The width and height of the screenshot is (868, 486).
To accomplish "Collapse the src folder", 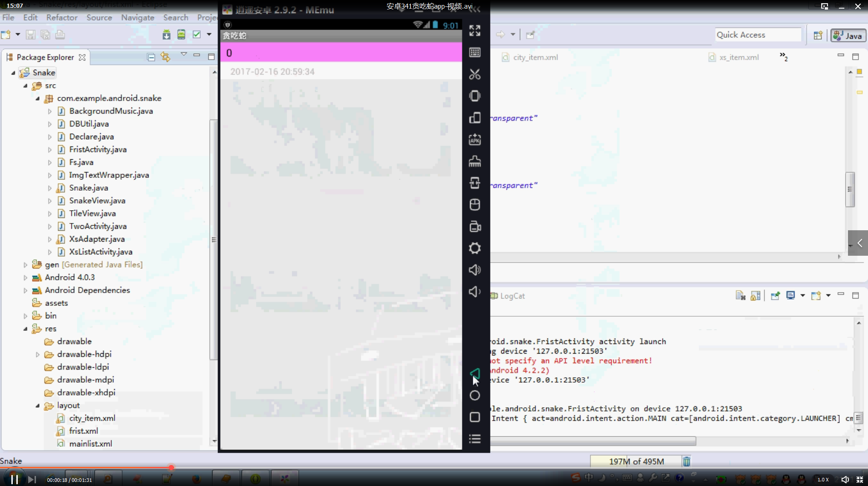I will (x=25, y=86).
